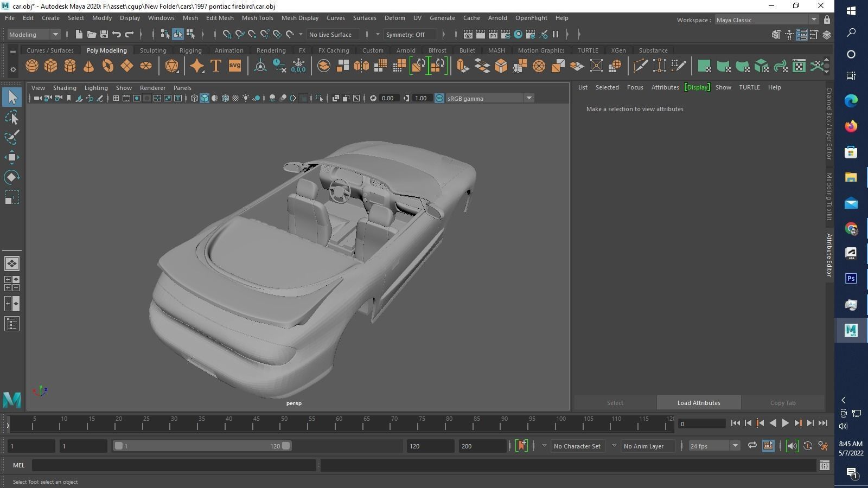The width and height of the screenshot is (868, 488).
Task: Click the Open scene folder icon
Action: point(91,35)
